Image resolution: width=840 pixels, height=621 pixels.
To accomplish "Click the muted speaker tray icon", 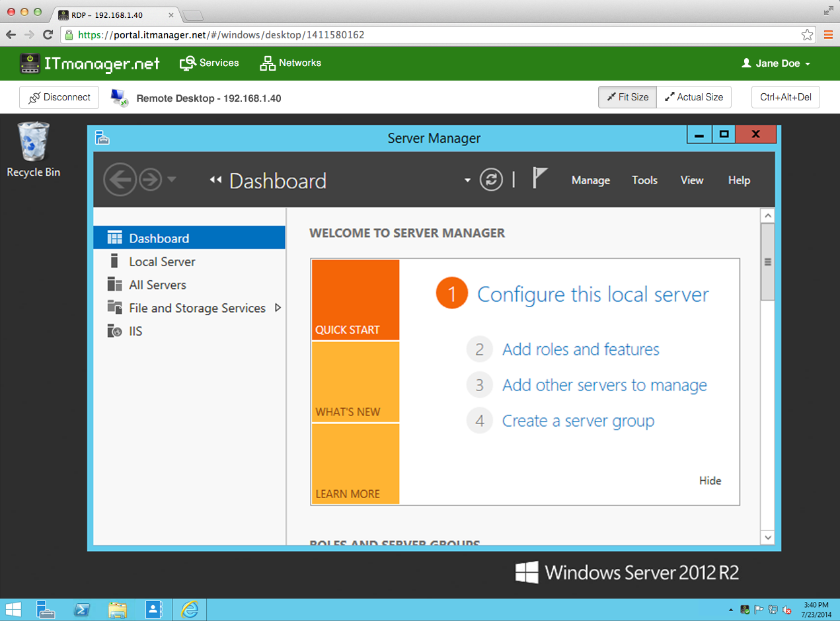I will pos(787,609).
